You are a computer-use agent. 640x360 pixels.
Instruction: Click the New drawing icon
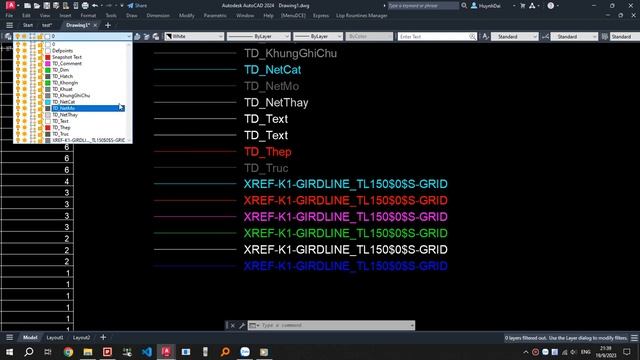[27, 6]
